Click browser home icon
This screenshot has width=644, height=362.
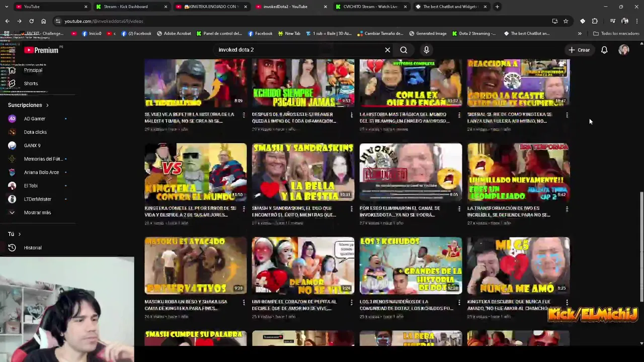43,21
